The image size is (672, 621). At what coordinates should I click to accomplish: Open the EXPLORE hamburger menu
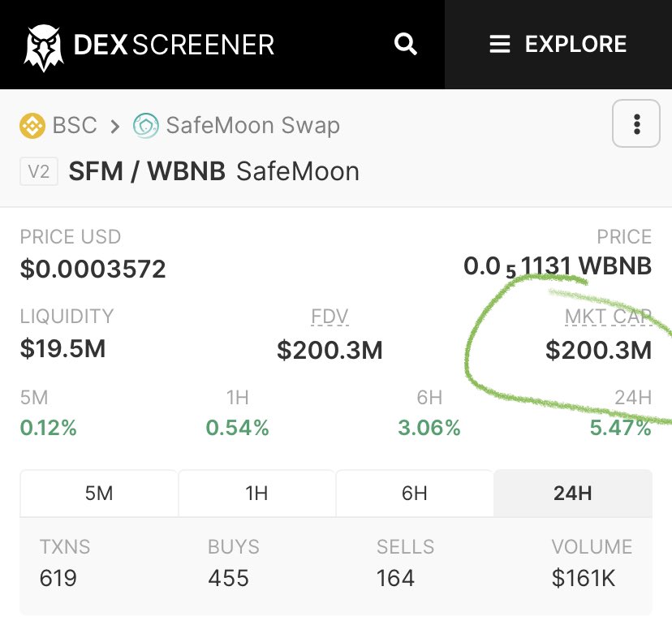coord(558,44)
